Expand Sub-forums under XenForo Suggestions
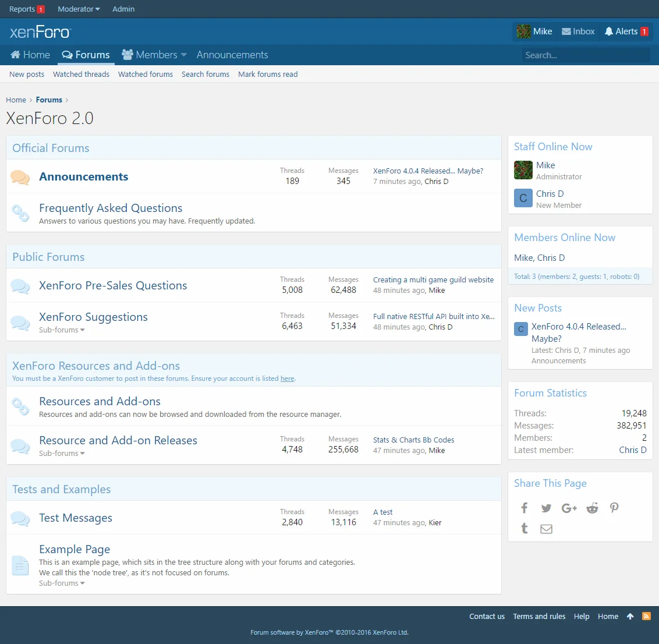The width and height of the screenshot is (659, 644). tap(62, 330)
